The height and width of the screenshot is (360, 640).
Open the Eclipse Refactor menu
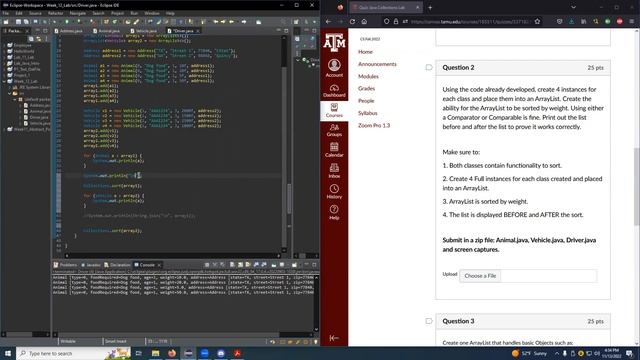[56, 13]
